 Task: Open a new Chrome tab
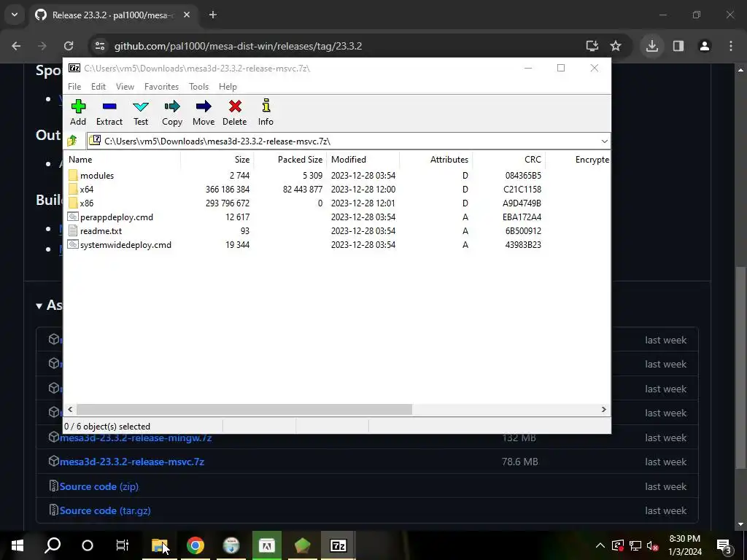(213, 15)
